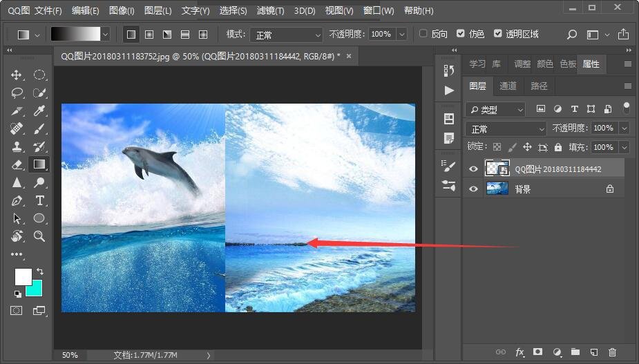
Task: Create a new adjustment layer
Action: [x=557, y=352]
